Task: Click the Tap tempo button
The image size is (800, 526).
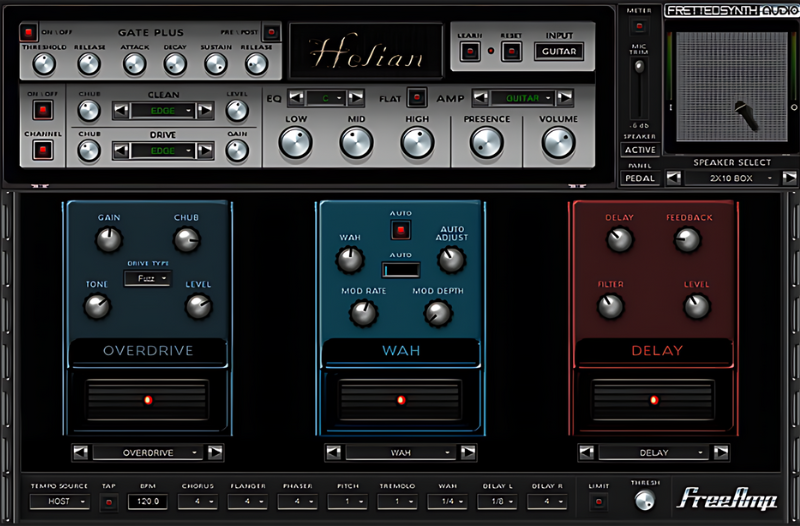Action: (x=108, y=503)
